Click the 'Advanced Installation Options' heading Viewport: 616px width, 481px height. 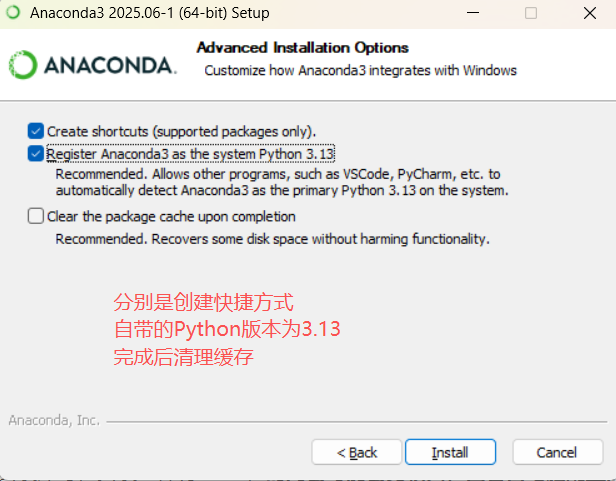pos(303,48)
